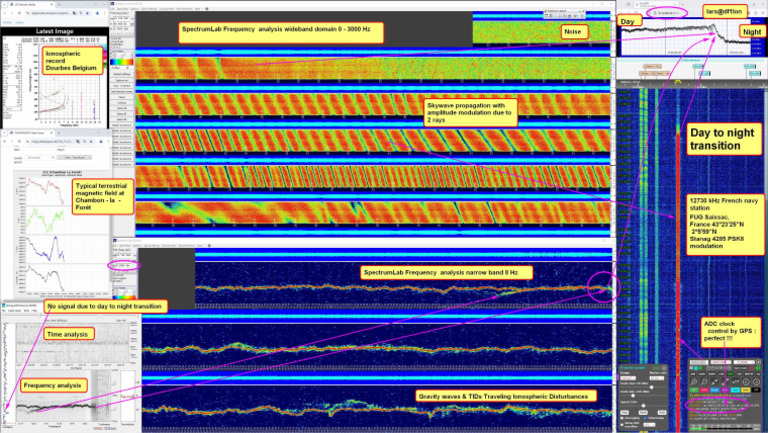Image resolution: width=768 pixels, height=433 pixels.
Task: Switch demodulation mode to IQ
Action: click(758, 374)
